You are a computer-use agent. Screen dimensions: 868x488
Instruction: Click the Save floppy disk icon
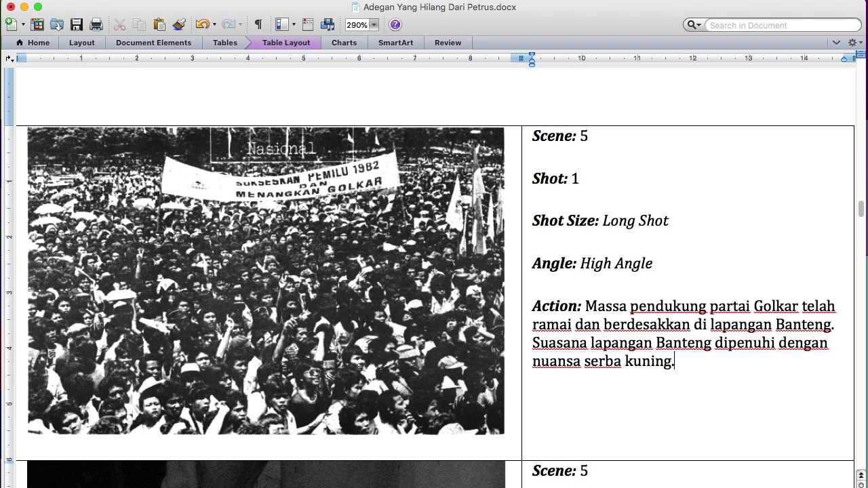[x=77, y=25]
